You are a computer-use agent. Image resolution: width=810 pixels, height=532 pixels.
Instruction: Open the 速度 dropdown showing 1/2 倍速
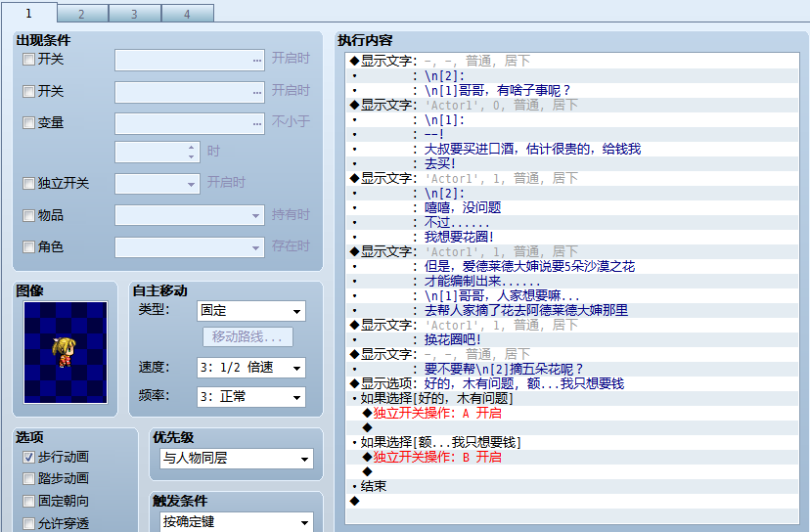tap(251, 368)
